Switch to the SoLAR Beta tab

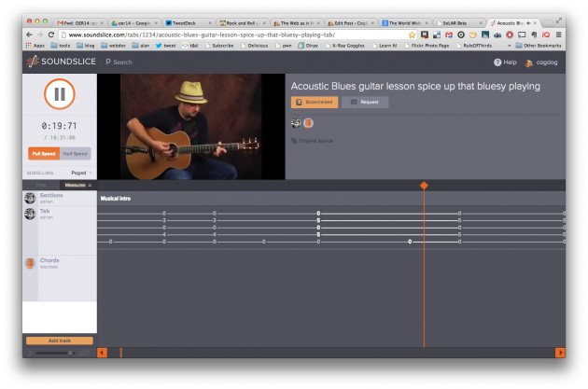[459, 23]
